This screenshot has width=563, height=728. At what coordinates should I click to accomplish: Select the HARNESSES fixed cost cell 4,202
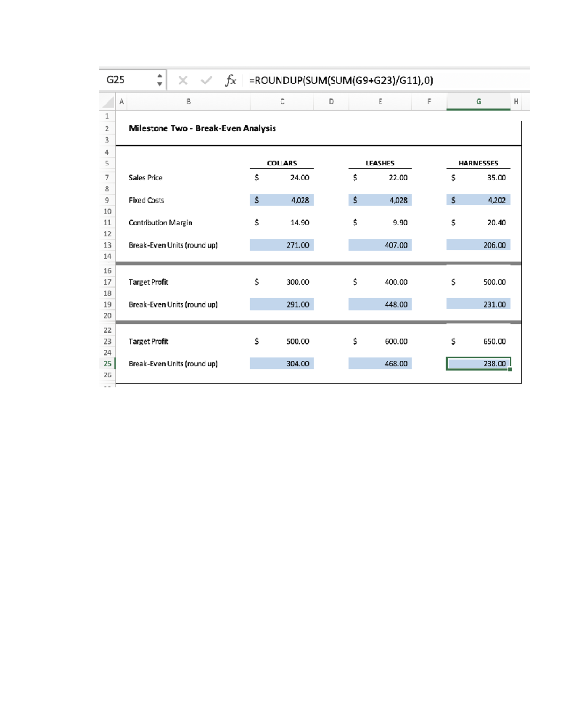[x=478, y=200]
